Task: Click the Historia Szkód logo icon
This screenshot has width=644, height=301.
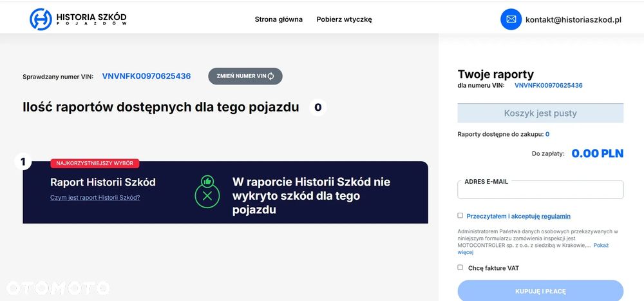Action: [41, 19]
